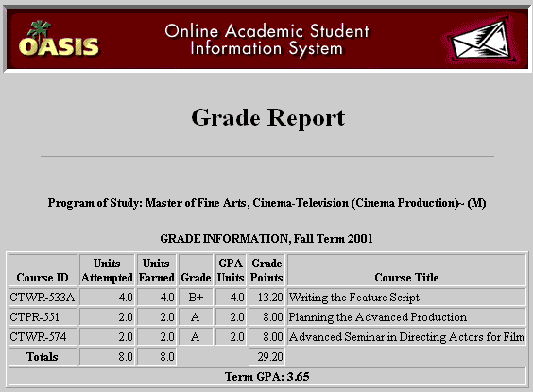Click the GPA Units column header

(231, 270)
